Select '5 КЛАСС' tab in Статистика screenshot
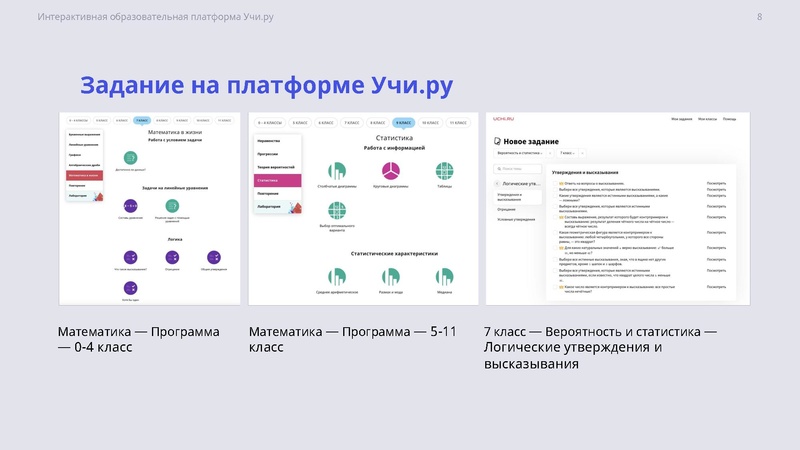Screen dimensions: 800x450 pos(300,123)
